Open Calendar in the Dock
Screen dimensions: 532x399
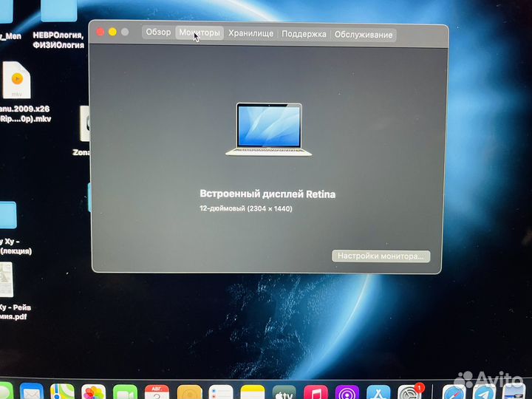157,392
